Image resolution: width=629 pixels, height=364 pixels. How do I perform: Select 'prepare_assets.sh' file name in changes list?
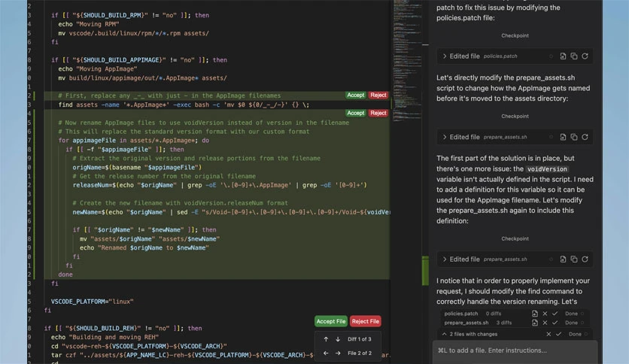[x=466, y=323]
